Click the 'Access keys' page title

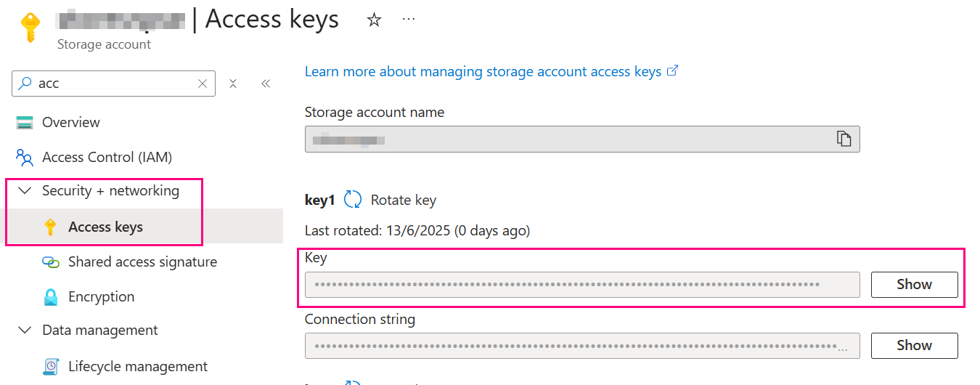272,18
